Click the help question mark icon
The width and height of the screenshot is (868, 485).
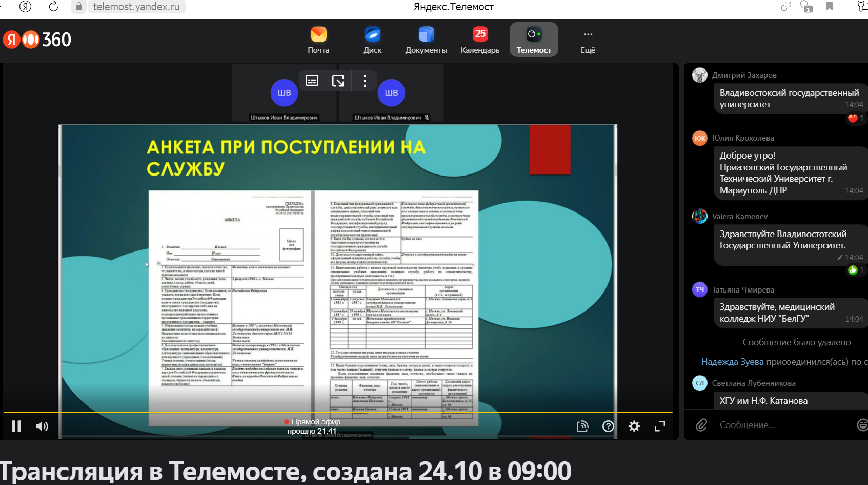click(608, 426)
